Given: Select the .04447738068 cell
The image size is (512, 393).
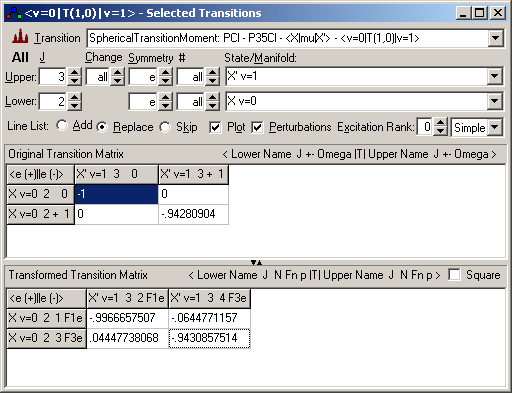Looking at the screenshot, I should tap(127, 338).
